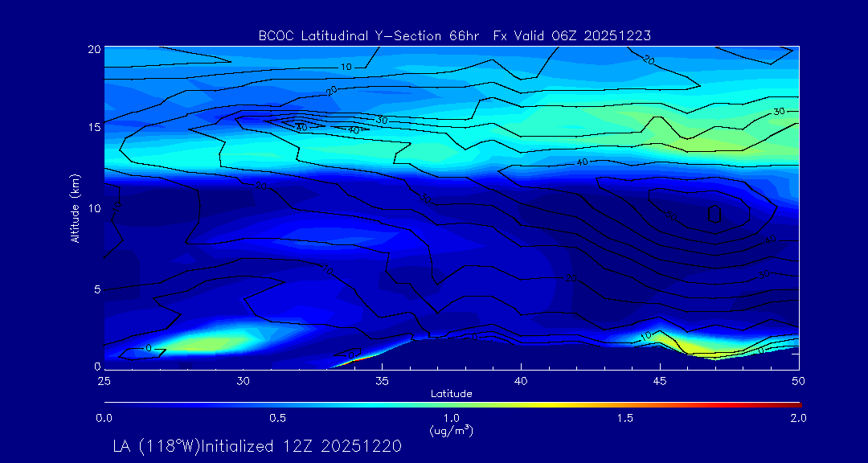Select the y-axis tick label 5
The image size is (868, 463).
point(97,289)
